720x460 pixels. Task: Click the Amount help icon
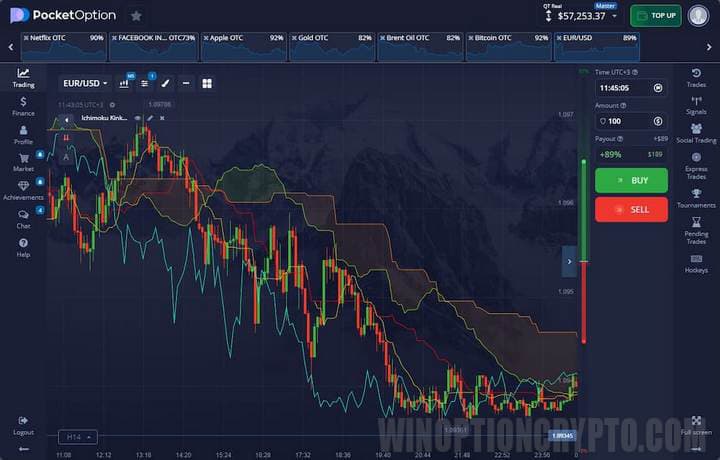[623, 106]
